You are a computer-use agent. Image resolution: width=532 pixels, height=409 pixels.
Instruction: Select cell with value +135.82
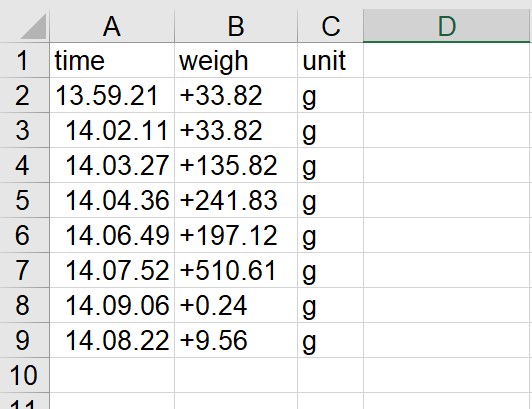coord(236,165)
